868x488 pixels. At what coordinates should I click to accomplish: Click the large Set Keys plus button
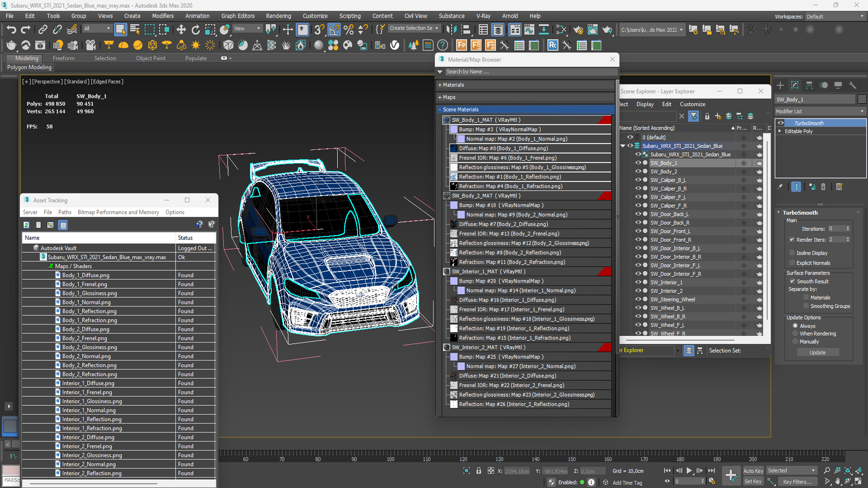(x=731, y=475)
